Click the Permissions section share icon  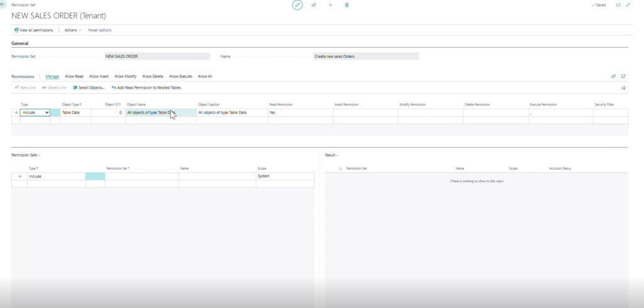pos(614,77)
